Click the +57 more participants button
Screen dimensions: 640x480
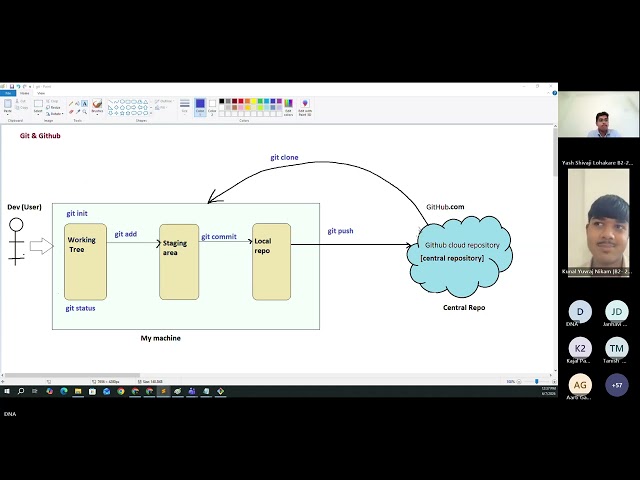tap(617, 385)
